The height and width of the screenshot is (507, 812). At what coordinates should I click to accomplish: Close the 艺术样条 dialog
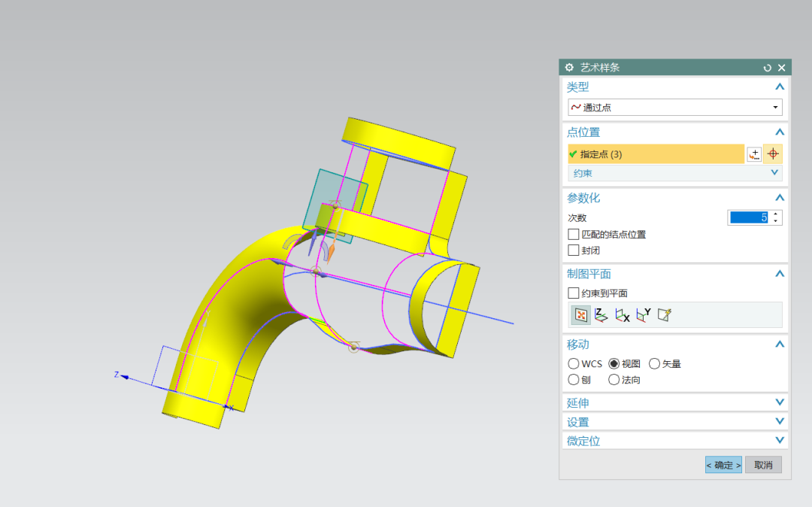(781, 68)
